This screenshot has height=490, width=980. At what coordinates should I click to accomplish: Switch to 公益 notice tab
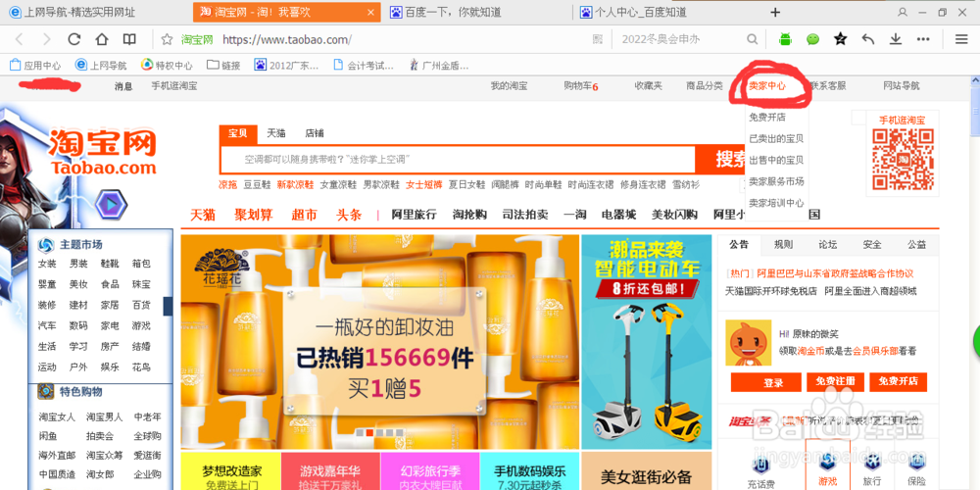coord(917,244)
